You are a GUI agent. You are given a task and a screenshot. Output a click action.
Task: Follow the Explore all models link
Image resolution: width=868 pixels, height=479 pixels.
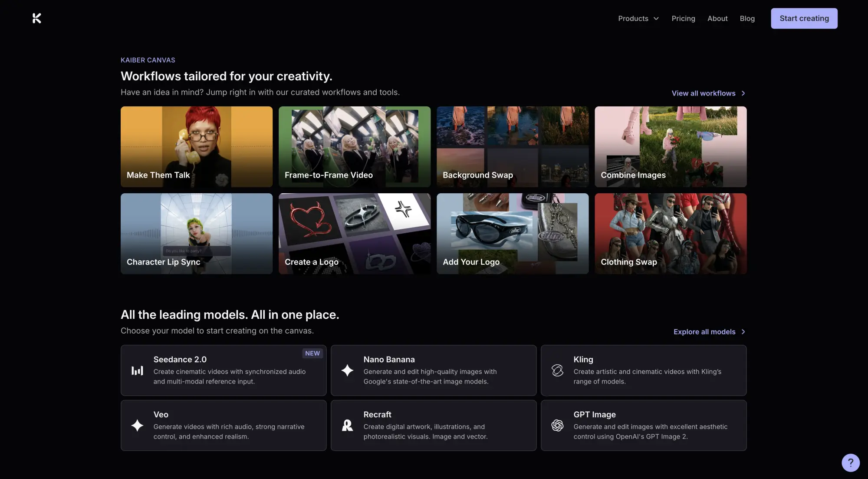[709, 332]
